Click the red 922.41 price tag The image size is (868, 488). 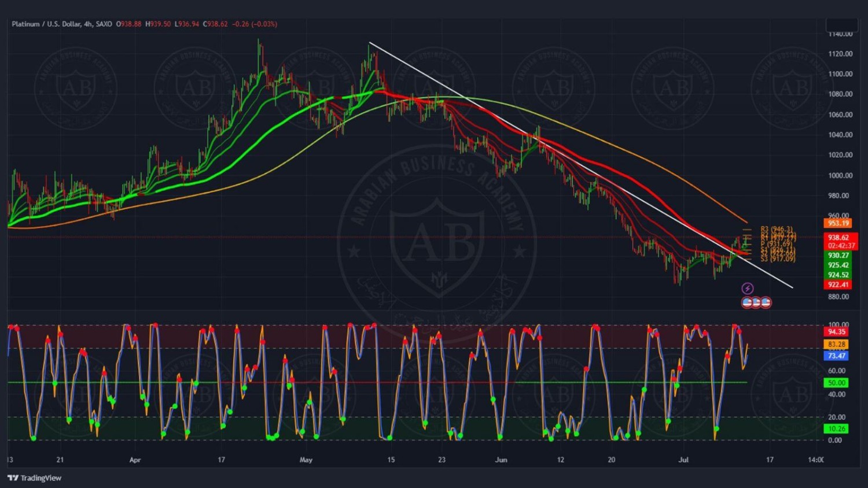pyautogui.click(x=838, y=285)
